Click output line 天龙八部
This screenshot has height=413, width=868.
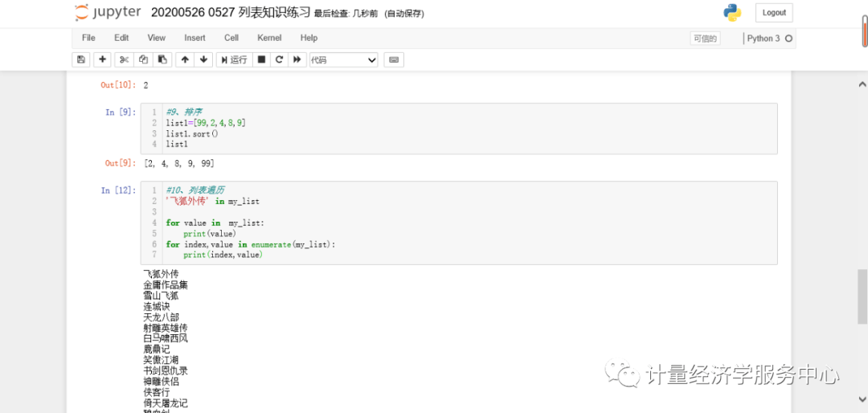(x=161, y=317)
